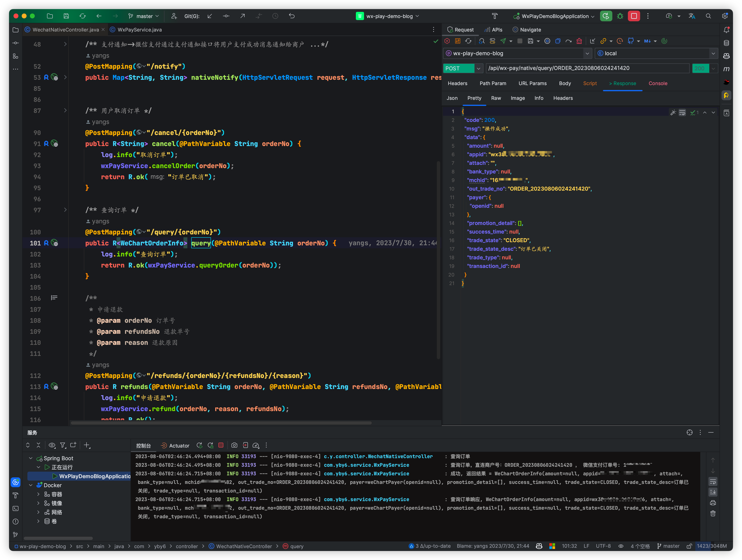742x560 pixels.
Task: Click the trash clear console icon
Action: click(x=713, y=513)
